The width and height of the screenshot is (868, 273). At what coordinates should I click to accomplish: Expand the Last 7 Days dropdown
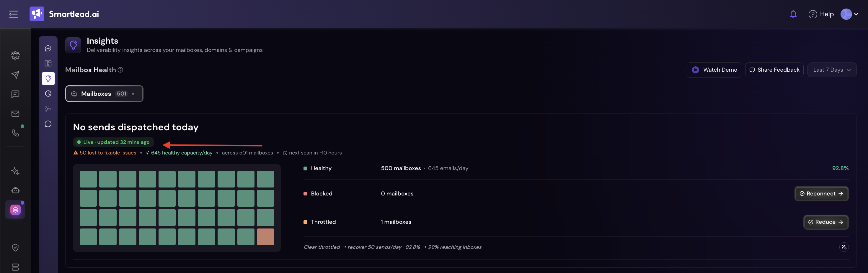[832, 70]
